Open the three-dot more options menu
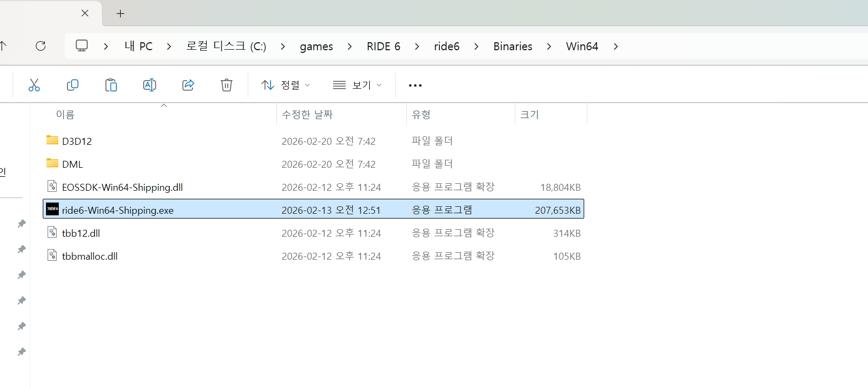868x389 pixels. click(x=415, y=85)
